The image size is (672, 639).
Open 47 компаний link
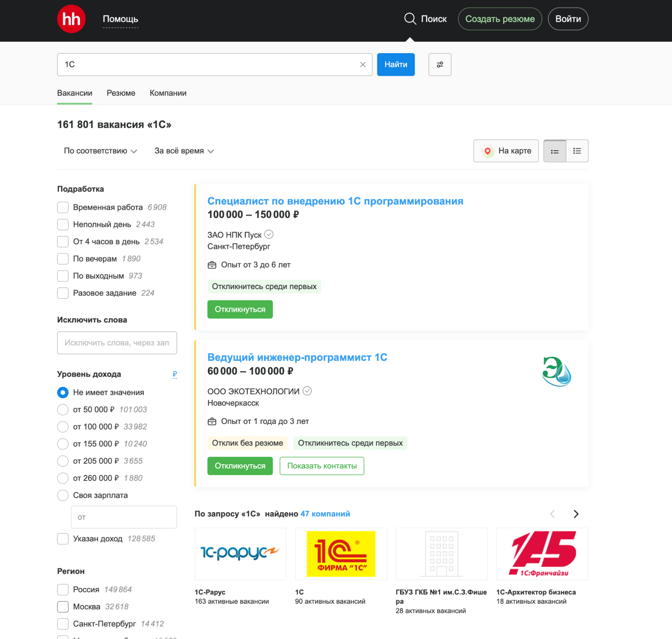tap(325, 514)
